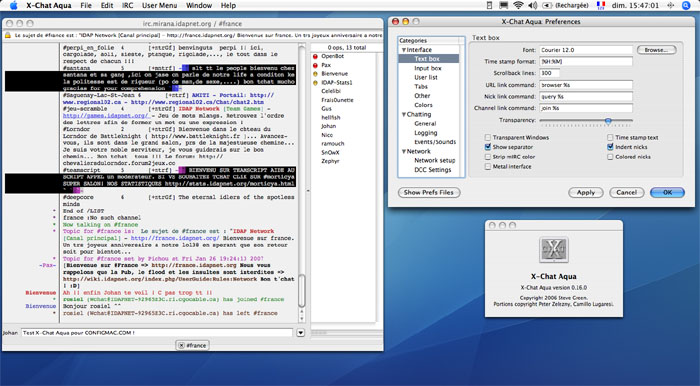Screen dimensions: 700x386
Task: Select the #france channel tab
Action: [192, 345]
